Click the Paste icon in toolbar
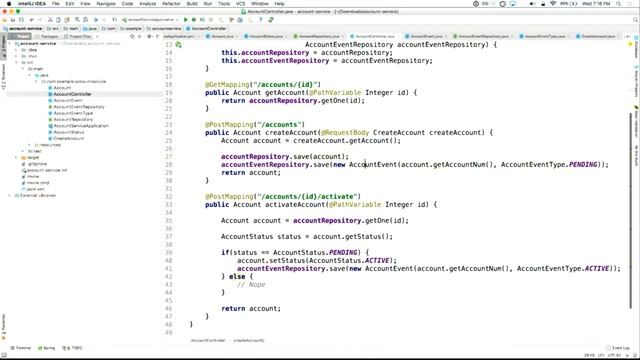 [67, 20]
